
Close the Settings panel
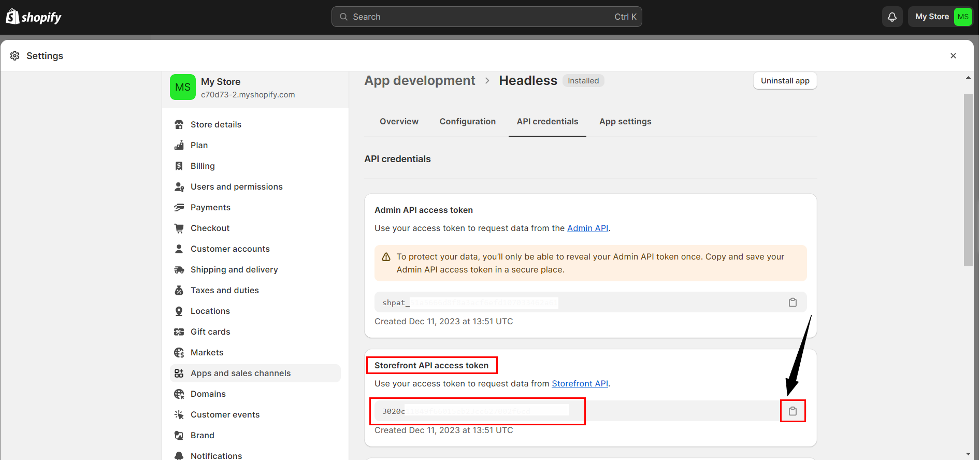pyautogui.click(x=953, y=56)
